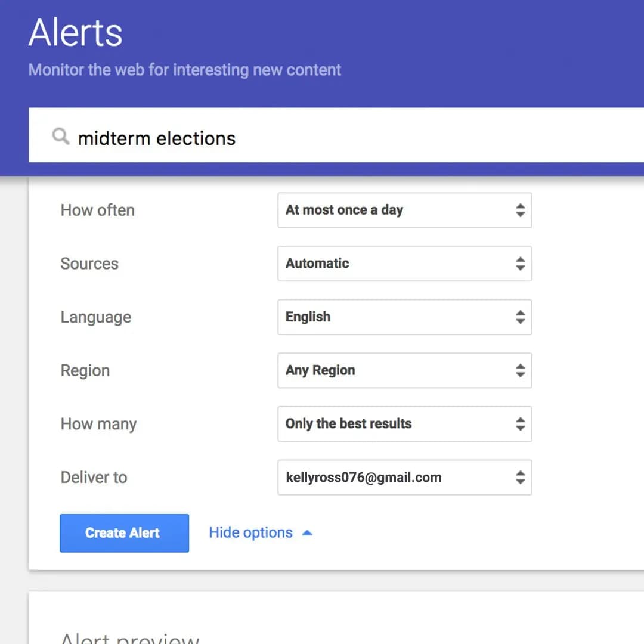Image resolution: width=644 pixels, height=644 pixels.
Task: Click the Create Alert button
Action: pyautogui.click(x=124, y=533)
